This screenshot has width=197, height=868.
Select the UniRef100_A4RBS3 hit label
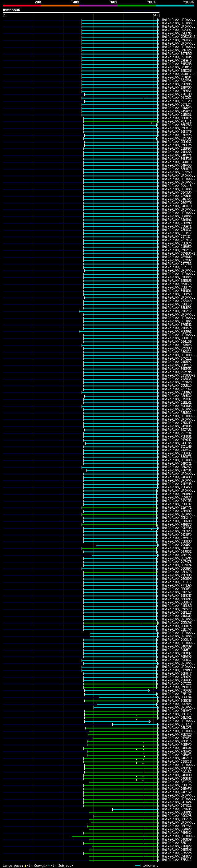177,524
